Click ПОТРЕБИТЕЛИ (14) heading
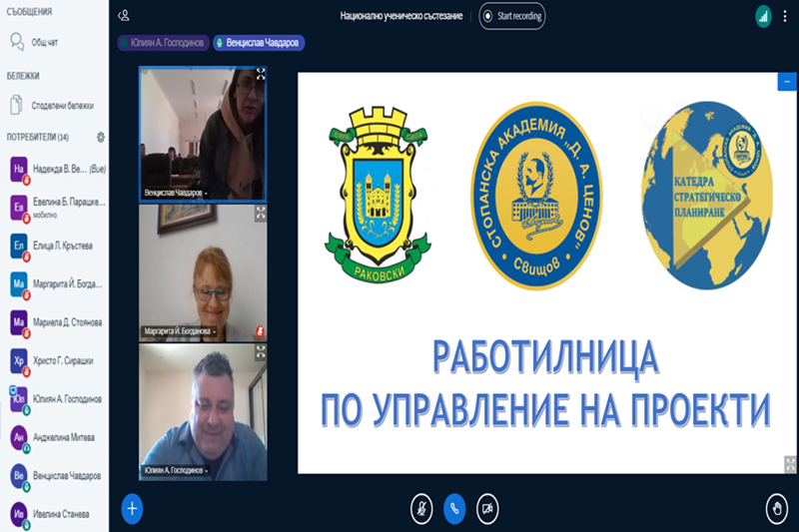This screenshot has height=532, width=799. coord(38,137)
